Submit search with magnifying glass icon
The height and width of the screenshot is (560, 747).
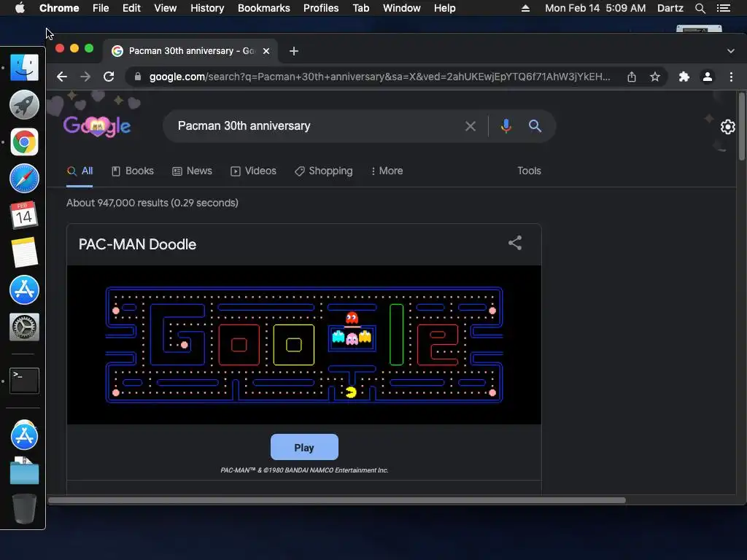tap(535, 126)
